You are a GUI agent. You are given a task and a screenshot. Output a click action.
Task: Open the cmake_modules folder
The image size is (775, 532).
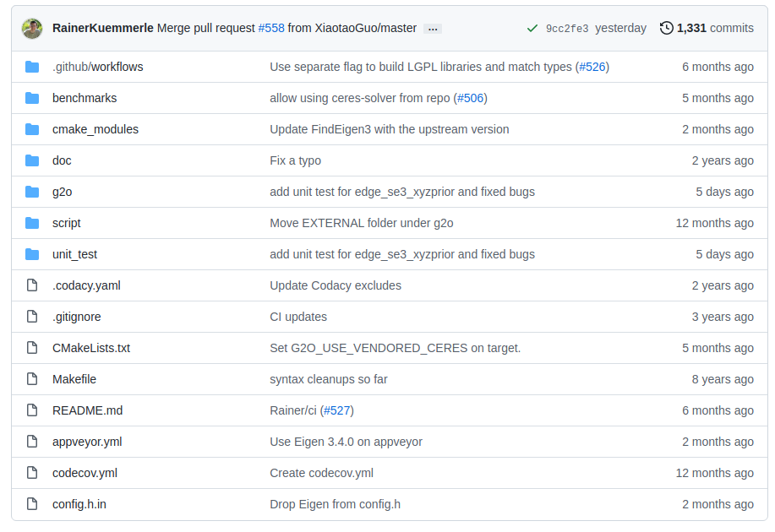(96, 129)
